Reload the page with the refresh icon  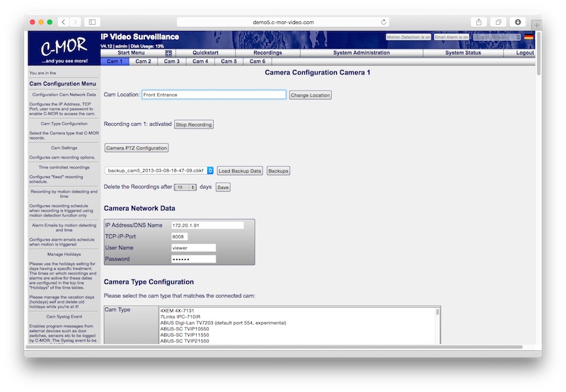pyautogui.click(x=384, y=23)
